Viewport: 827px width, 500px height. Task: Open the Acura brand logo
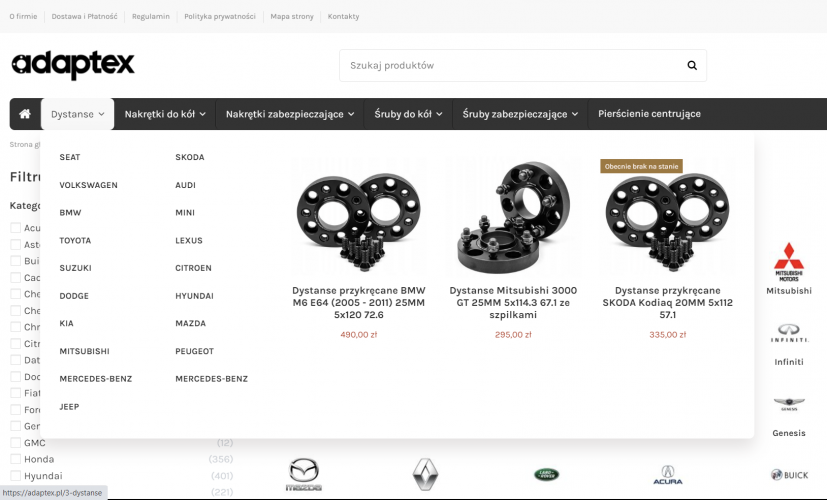coord(668,475)
